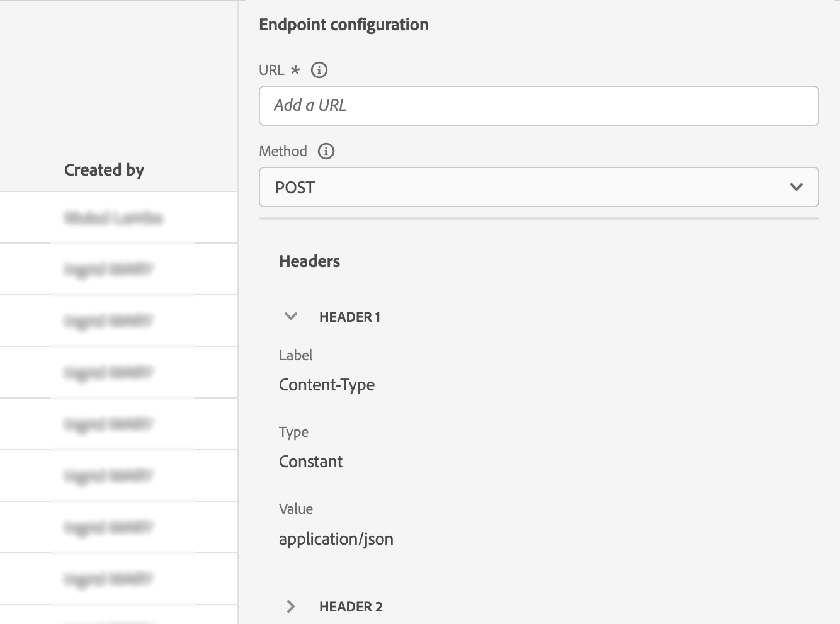840x624 pixels.
Task: Click the info icon beside Method
Action: 326,151
